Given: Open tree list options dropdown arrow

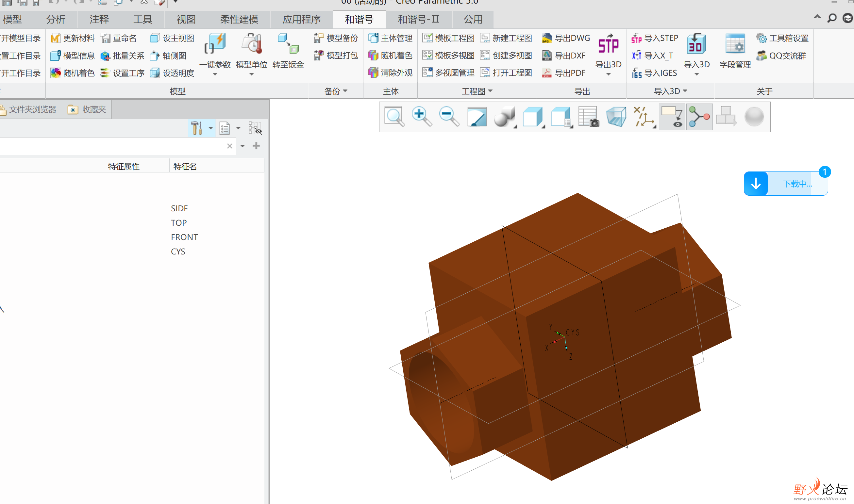Looking at the screenshot, I should [238, 128].
